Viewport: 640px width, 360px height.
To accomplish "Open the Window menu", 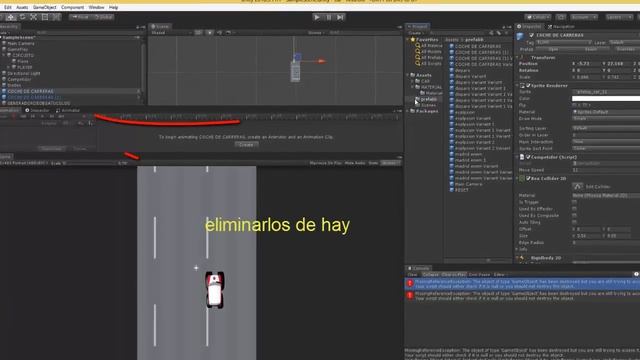I will tap(96, 7).
